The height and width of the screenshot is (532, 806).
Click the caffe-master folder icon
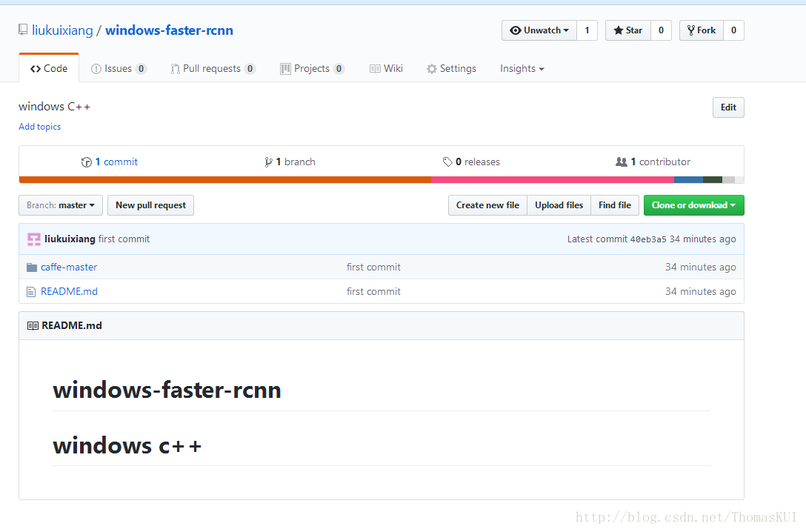point(32,267)
